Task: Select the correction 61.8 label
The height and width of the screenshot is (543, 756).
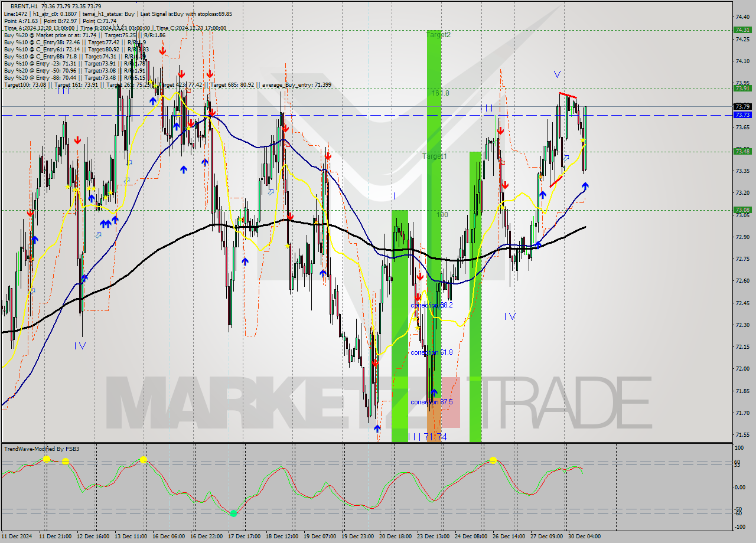Action: click(x=432, y=352)
